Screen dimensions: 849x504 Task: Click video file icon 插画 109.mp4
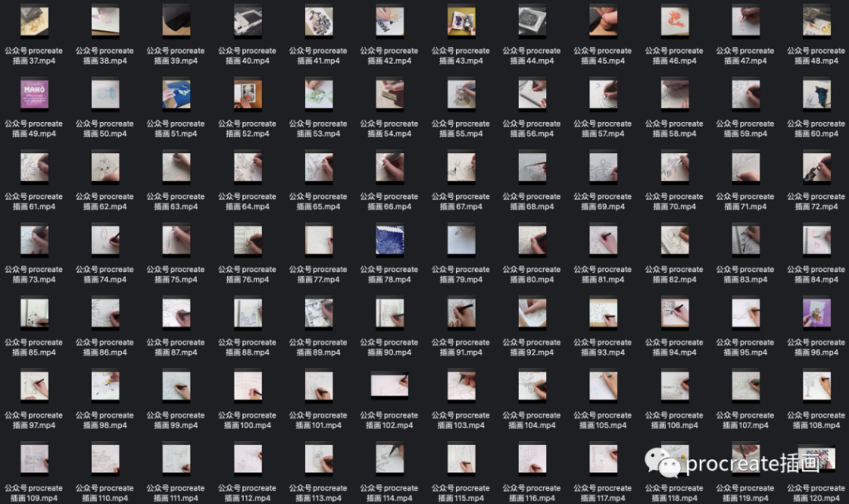[34, 458]
